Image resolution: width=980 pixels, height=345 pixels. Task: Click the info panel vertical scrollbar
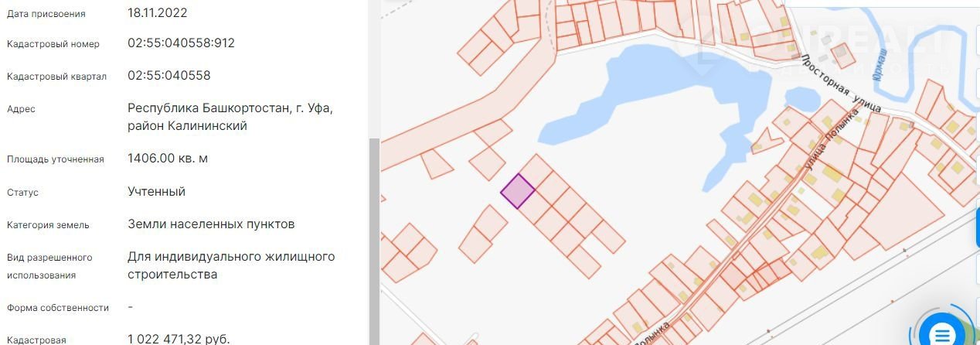(x=374, y=232)
